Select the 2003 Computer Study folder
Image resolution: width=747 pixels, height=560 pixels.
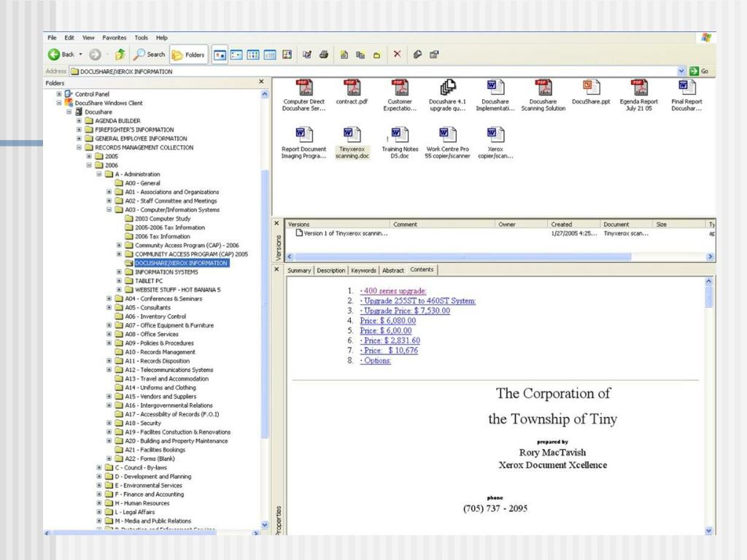click(158, 219)
